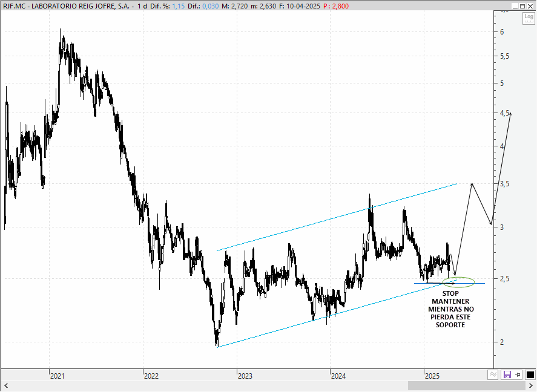Click the 'Dif. %: 1,15' value

(x=168, y=6)
